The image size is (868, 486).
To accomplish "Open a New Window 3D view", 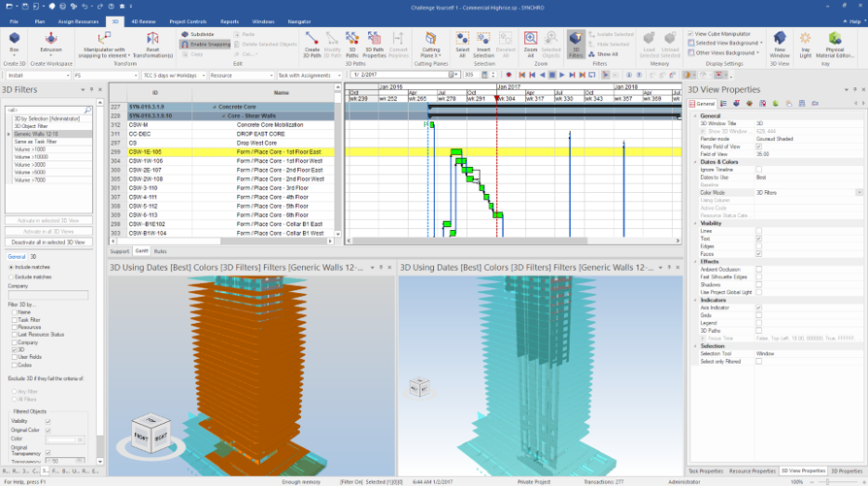I will [x=780, y=45].
